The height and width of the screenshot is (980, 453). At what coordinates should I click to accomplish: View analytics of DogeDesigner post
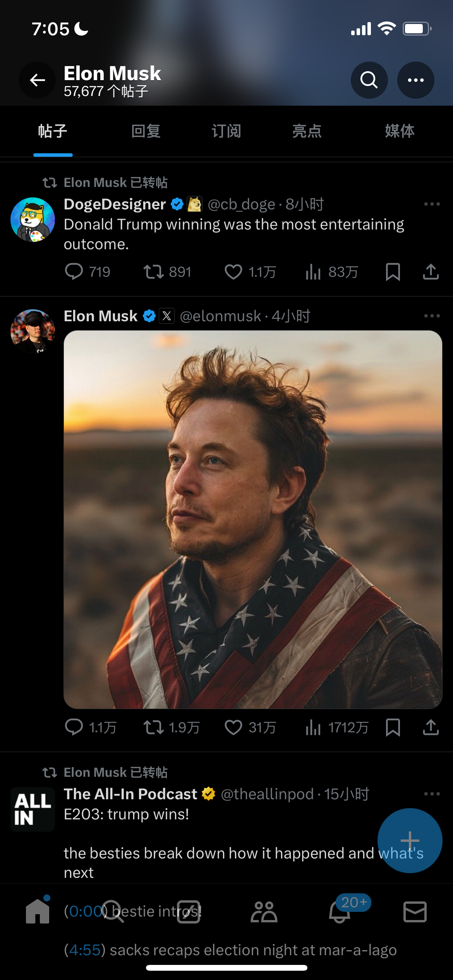[314, 272]
